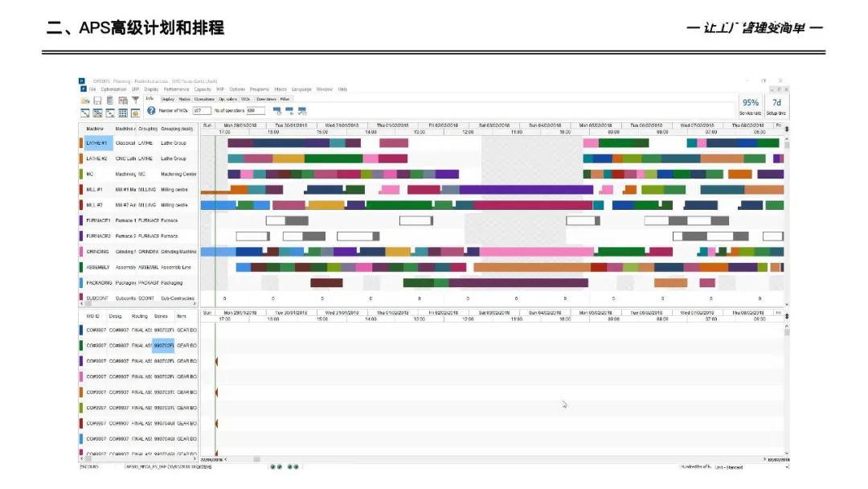Image resolution: width=868 pixels, height=489 pixels.
Task: Click the Save plan icon in the toolbar
Action: pyautogui.click(x=96, y=98)
